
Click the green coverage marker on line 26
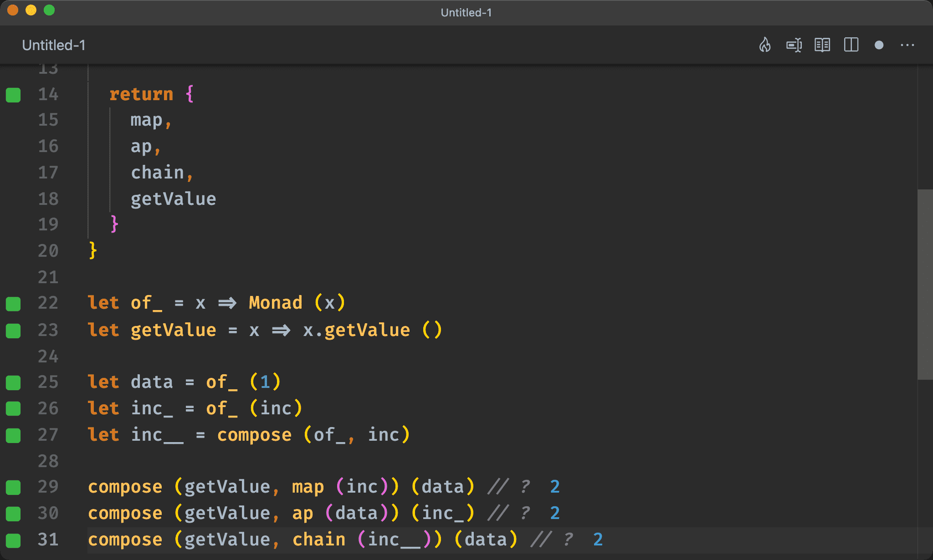(13, 409)
